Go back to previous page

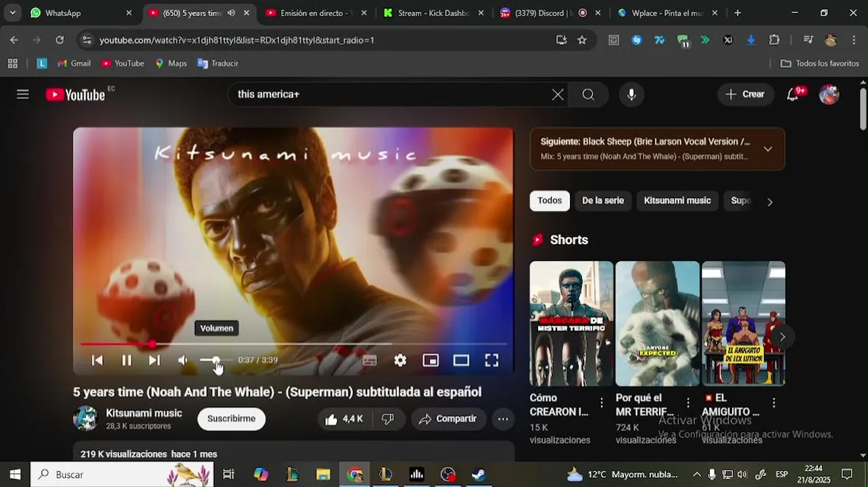[x=14, y=40]
